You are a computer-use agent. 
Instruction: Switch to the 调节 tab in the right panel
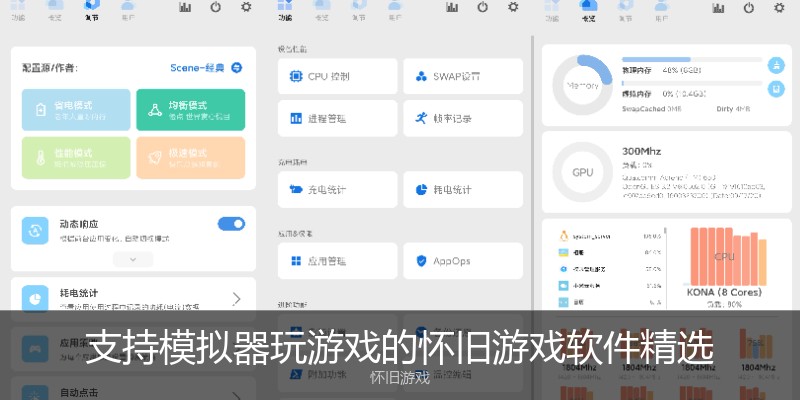(625, 10)
